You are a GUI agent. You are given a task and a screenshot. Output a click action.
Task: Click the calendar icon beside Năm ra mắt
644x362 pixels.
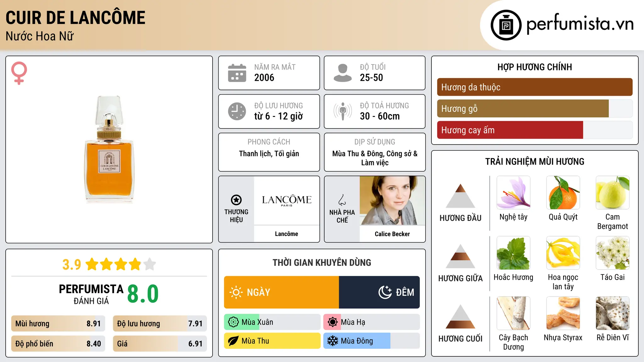point(237,73)
